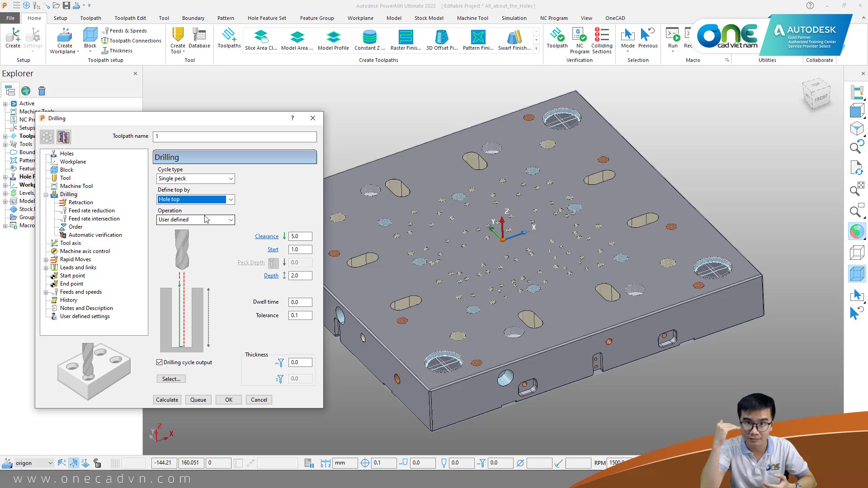Select Model Profile toolpath strategy
Image resolution: width=868 pixels, height=488 pixels.
[x=333, y=40]
